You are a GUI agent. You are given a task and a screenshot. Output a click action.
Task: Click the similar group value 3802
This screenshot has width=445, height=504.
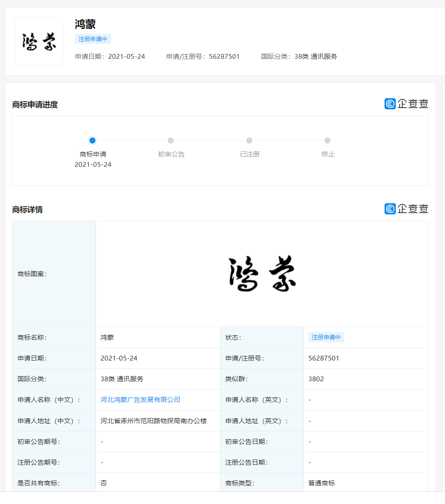coord(316,379)
